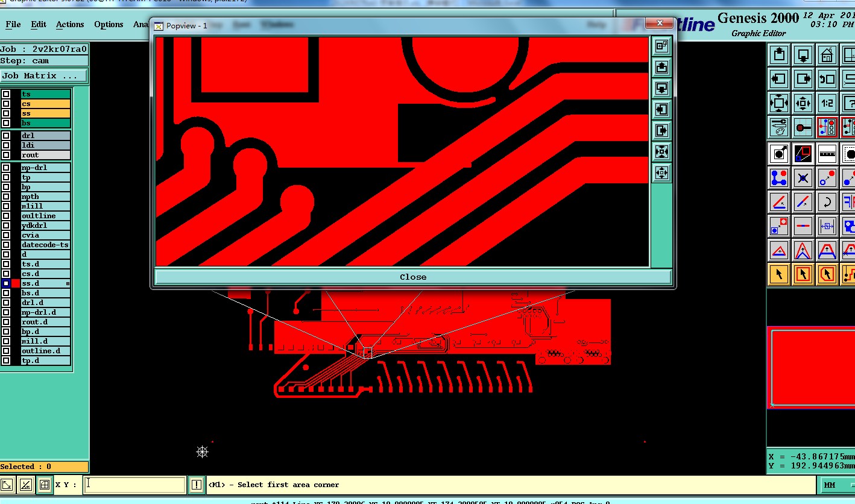Open the wrench and palette tools icon
855x504 pixels.
pyautogui.click(x=779, y=127)
